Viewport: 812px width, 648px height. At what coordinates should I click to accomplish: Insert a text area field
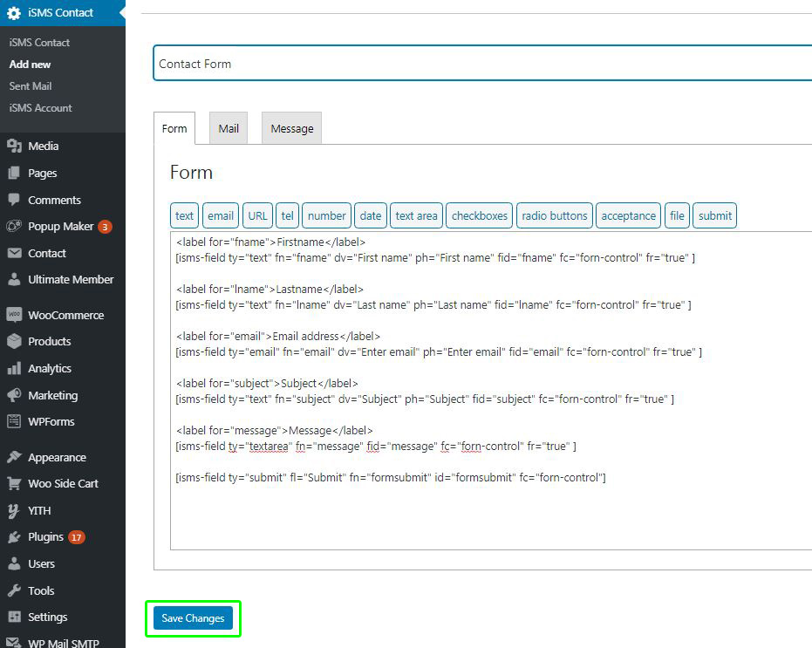416,215
